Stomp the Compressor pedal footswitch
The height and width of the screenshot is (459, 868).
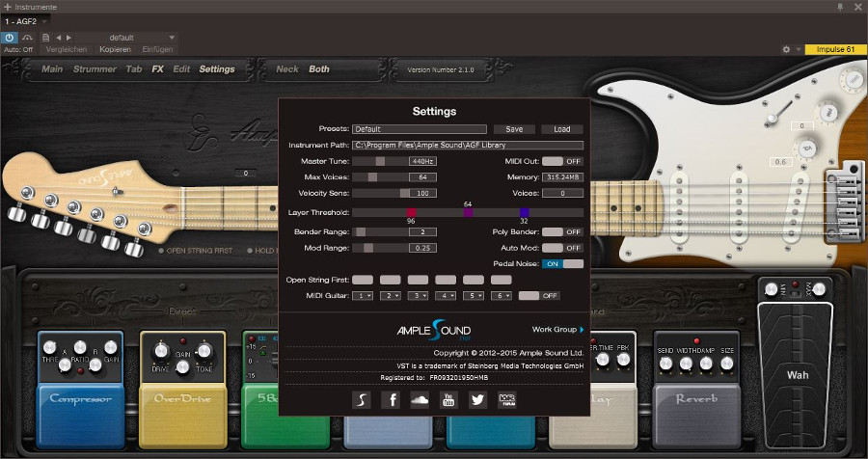coord(80,416)
